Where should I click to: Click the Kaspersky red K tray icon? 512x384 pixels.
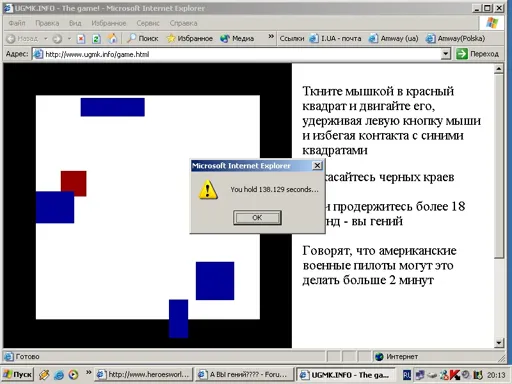coord(455,375)
